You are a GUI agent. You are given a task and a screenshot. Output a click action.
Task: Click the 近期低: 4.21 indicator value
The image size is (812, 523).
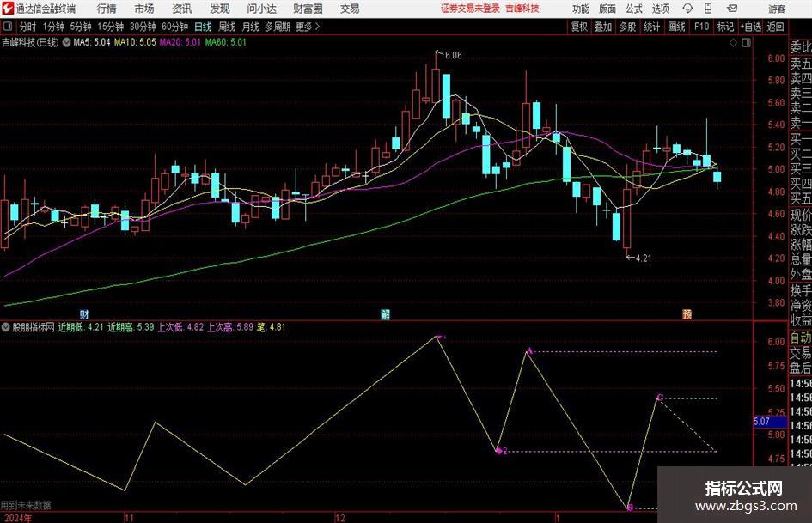tap(80, 327)
